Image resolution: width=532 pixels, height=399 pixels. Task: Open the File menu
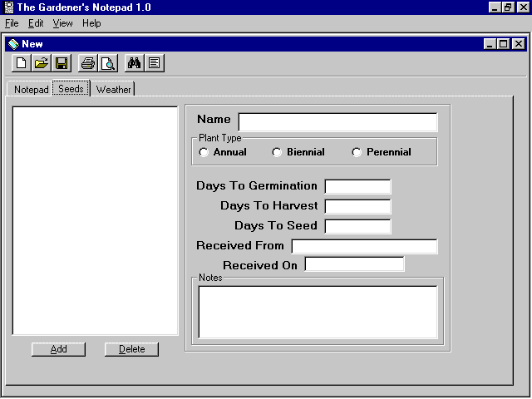tap(12, 23)
